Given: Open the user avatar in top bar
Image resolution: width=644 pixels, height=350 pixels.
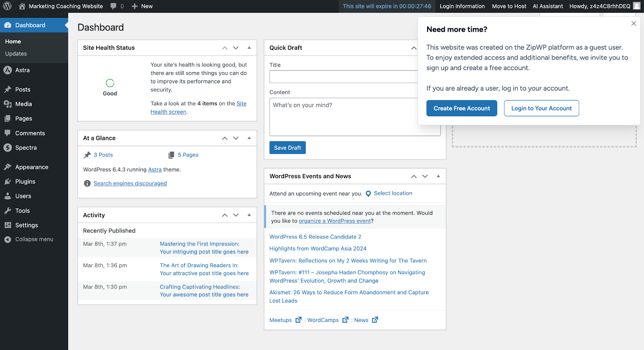Looking at the screenshot, I should (x=637, y=6).
